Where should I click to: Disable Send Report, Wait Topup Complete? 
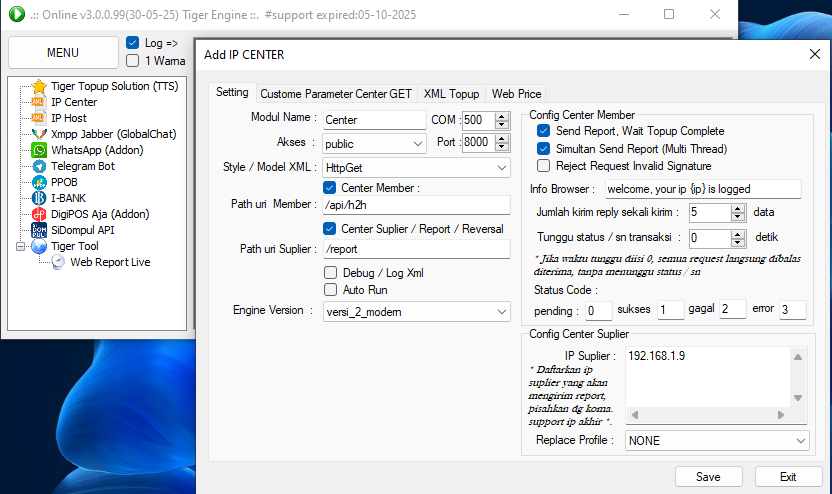pyautogui.click(x=544, y=131)
